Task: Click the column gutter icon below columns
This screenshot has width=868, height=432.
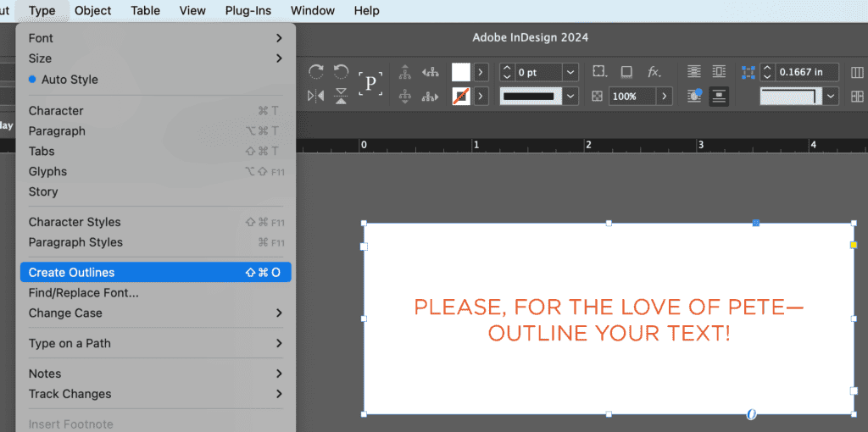Action: click(x=857, y=97)
